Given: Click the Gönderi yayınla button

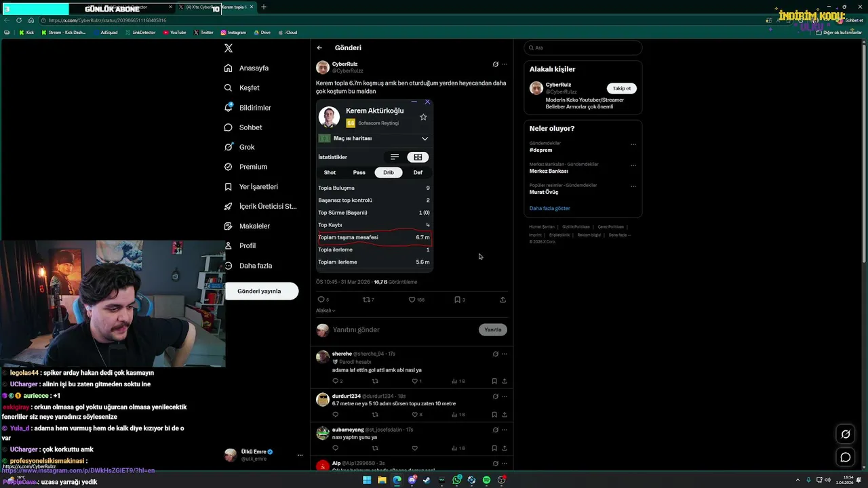Looking at the screenshot, I should pos(262,291).
